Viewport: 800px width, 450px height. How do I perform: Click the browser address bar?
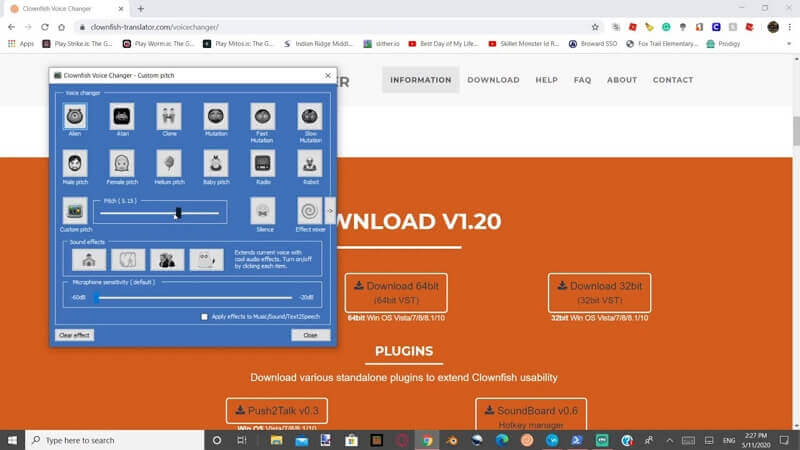click(x=332, y=27)
